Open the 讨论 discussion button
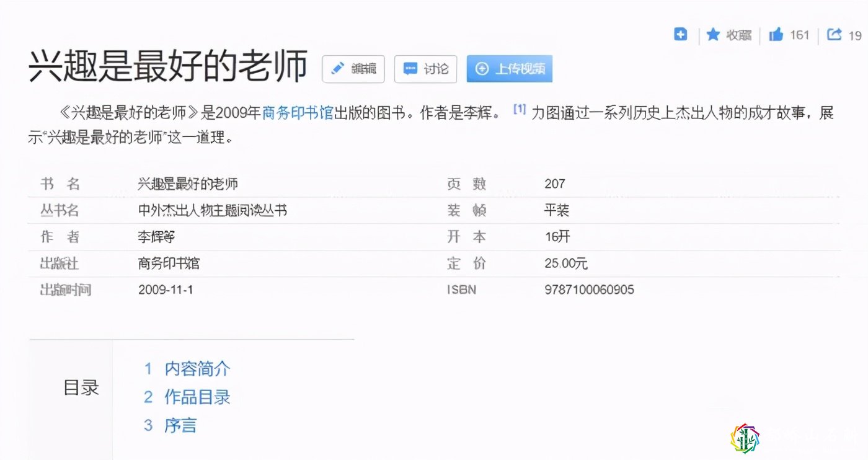 pos(426,69)
